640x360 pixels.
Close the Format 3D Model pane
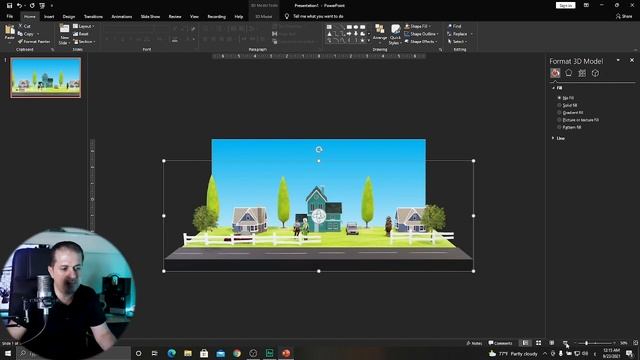pyautogui.click(x=632, y=60)
